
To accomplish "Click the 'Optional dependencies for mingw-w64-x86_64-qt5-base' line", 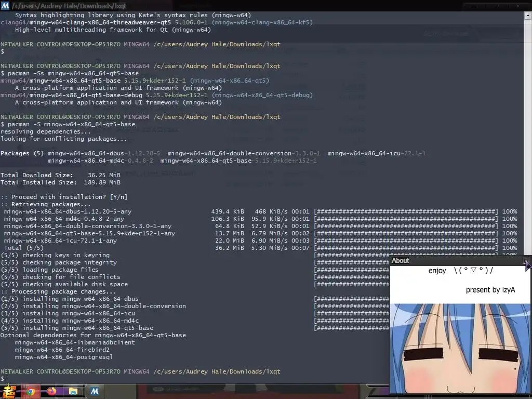I will tap(94, 335).
